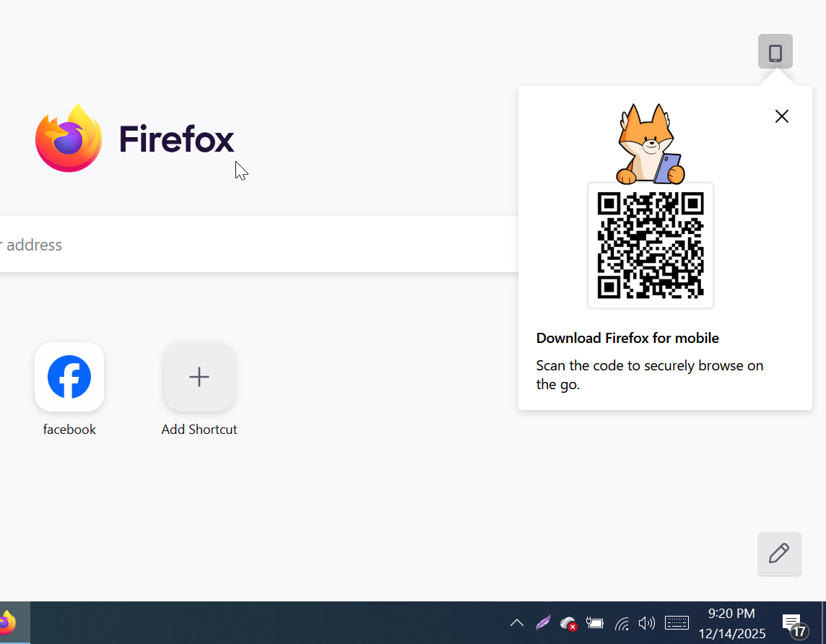This screenshot has width=826, height=644.
Task: Click the search or address input field
Action: point(258,244)
